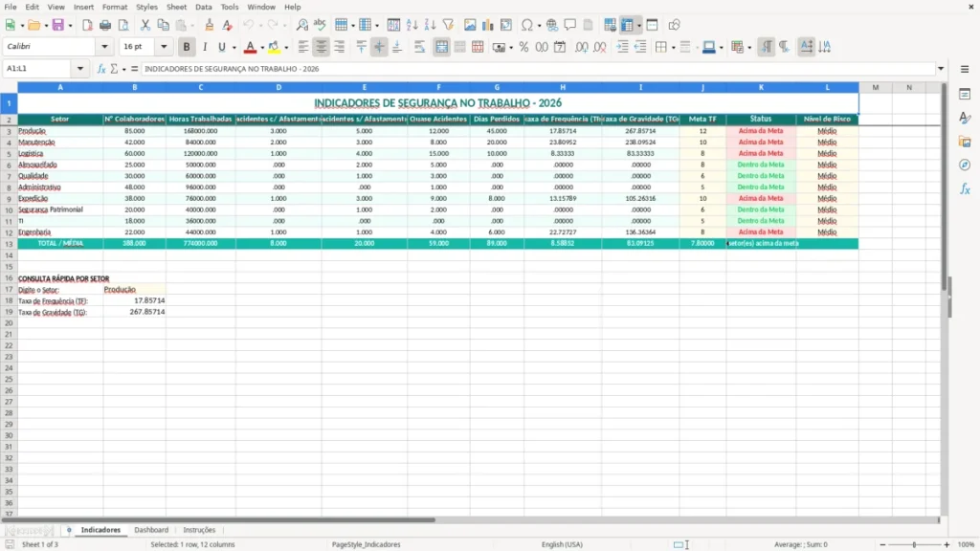Expand the Name Box dropdown
The width and height of the screenshot is (980, 551).
click(80, 69)
